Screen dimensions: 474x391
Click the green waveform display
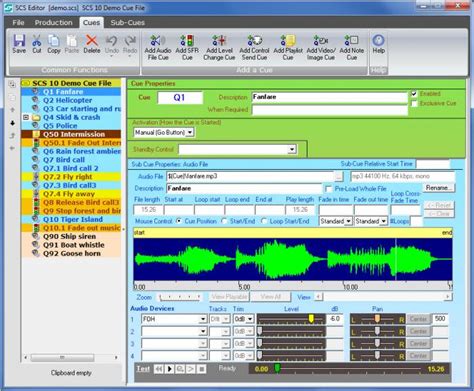[293, 259]
